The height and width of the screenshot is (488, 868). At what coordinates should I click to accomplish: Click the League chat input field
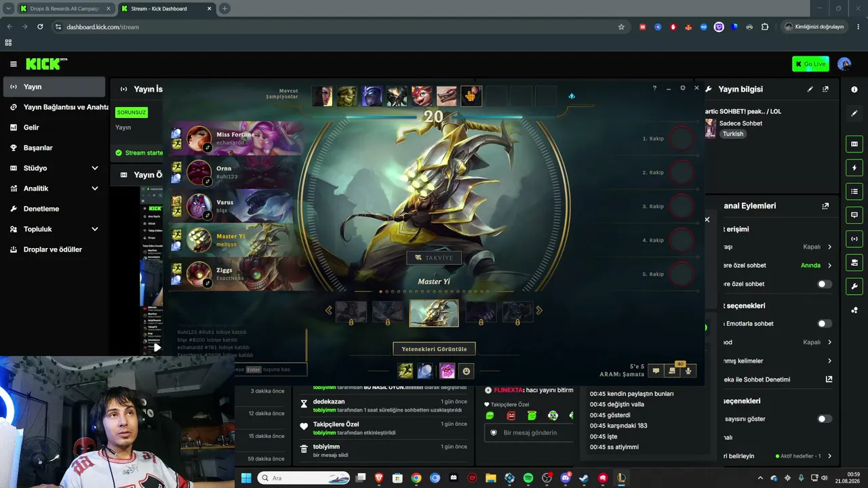[x=271, y=369]
